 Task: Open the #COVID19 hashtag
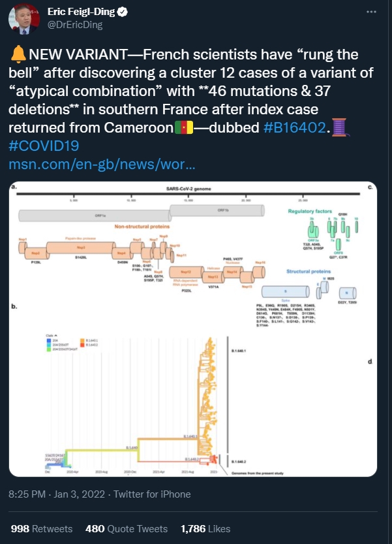(x=44, y=146)
